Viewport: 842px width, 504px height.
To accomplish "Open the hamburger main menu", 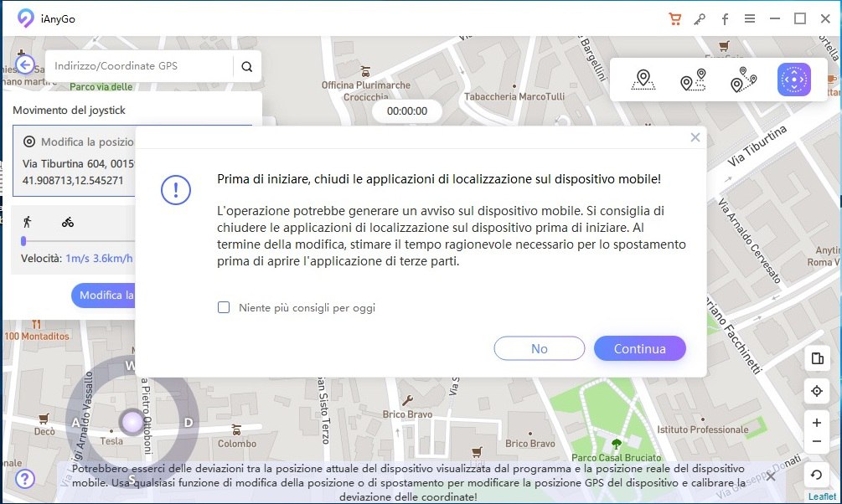I will coord(750,18).
